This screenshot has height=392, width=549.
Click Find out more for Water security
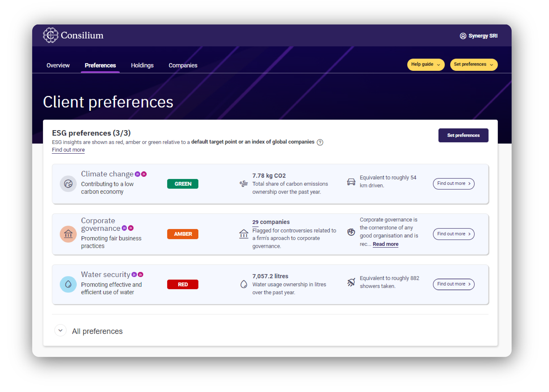click(453, 284)
